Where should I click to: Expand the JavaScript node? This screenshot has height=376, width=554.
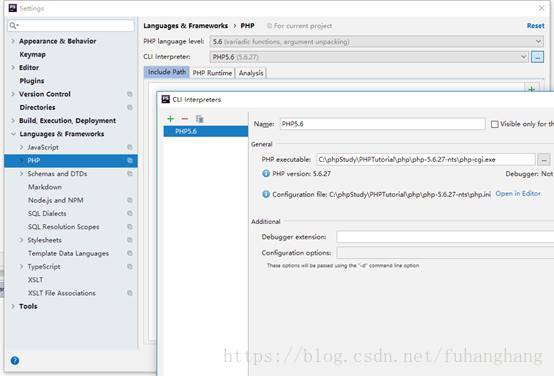(x=22, y=147)
